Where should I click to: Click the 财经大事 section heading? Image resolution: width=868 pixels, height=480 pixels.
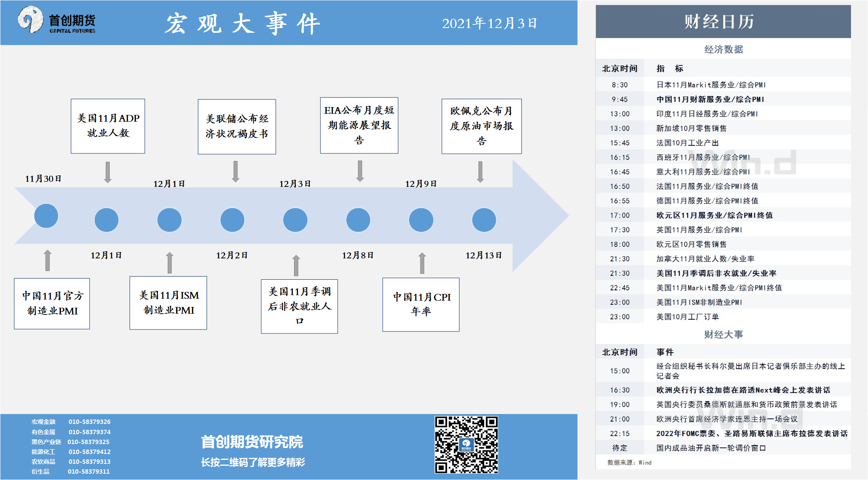(x=724, y=335)
